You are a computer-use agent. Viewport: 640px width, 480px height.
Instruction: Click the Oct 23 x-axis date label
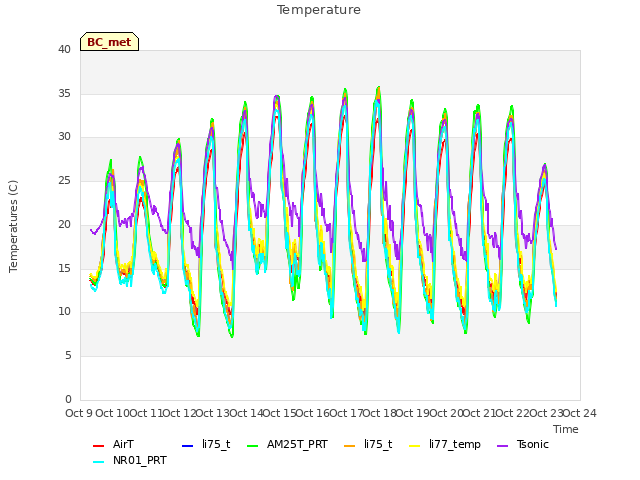[547, 413]
